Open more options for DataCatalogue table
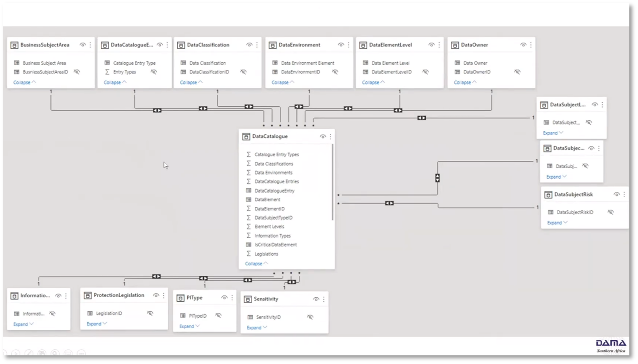This screenshot has height=364, width=638. point(330,136)
